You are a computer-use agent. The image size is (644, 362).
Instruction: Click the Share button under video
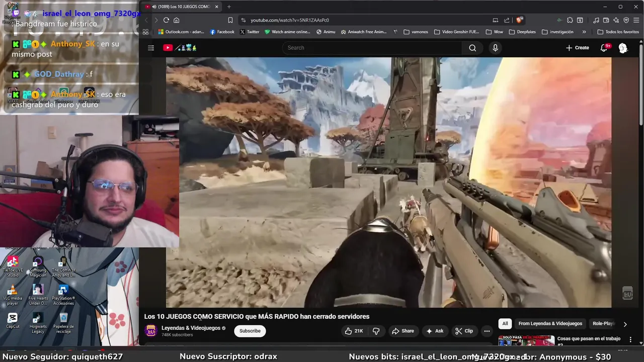[403, 331]
